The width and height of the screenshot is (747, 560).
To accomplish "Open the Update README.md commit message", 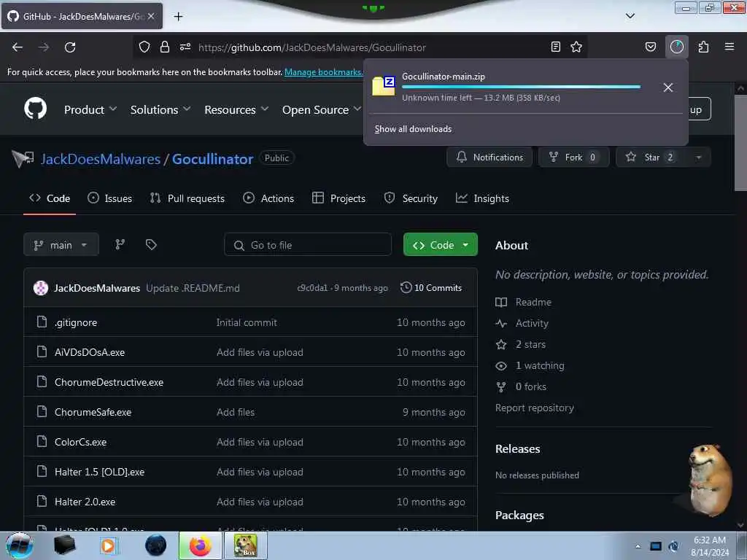I will point(193,288).
